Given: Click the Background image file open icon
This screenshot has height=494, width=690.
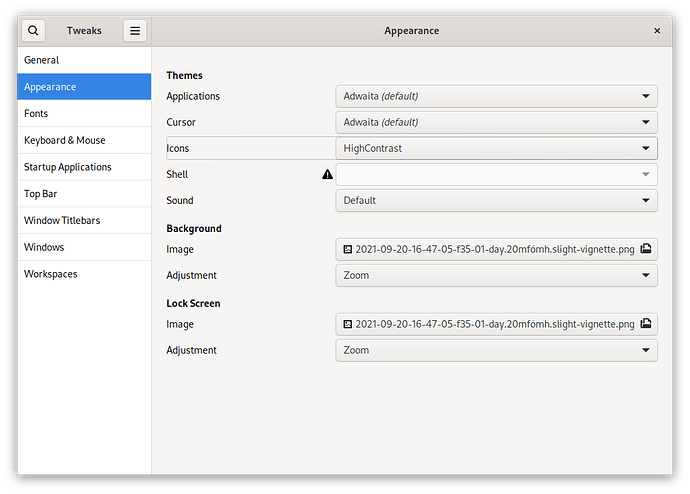Looking at the screenshot, I should point(646,249).
